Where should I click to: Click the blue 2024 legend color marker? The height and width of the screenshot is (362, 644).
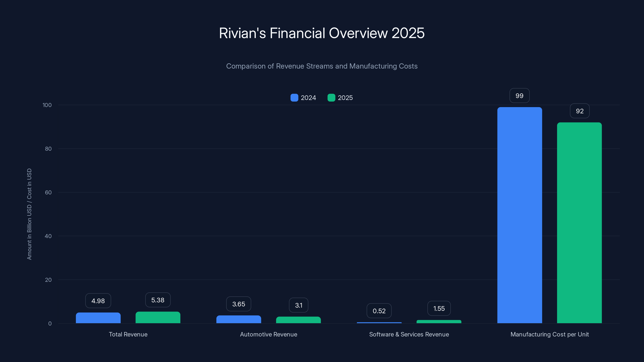(294, 97)
